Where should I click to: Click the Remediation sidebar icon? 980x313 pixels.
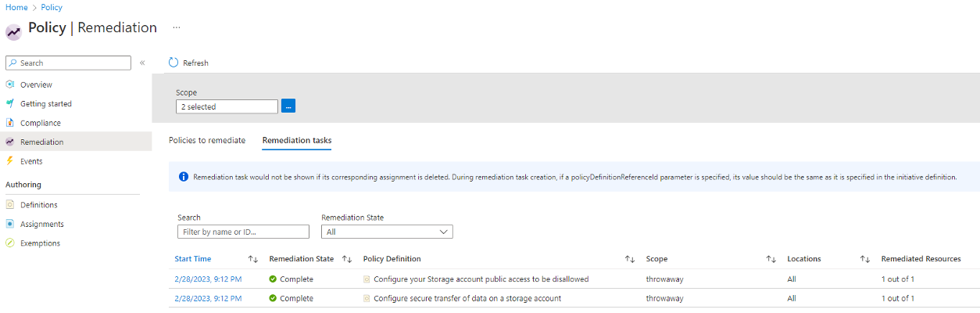click(x=10, y=142)
